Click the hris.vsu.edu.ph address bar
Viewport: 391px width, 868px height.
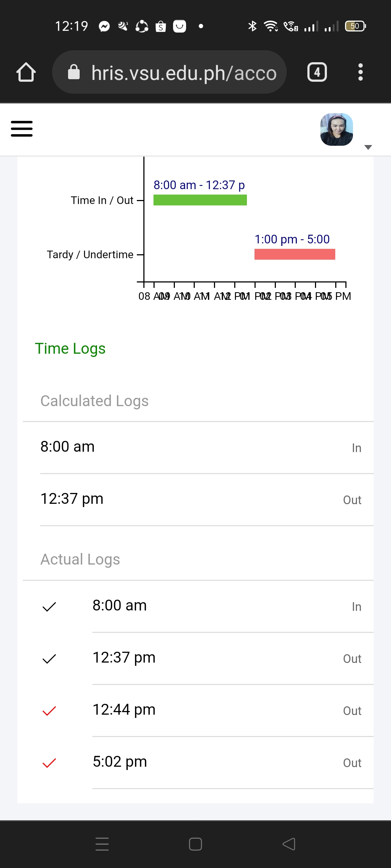pyautogui.click(x=184, y=72)
